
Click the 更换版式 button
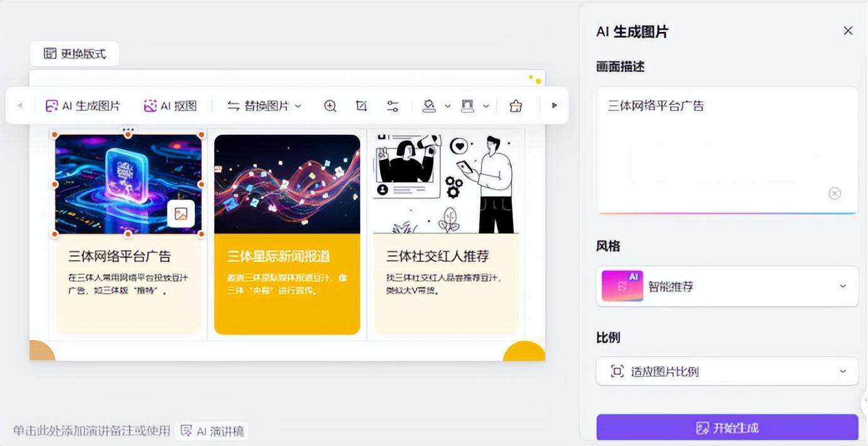(x=75, y=54)
